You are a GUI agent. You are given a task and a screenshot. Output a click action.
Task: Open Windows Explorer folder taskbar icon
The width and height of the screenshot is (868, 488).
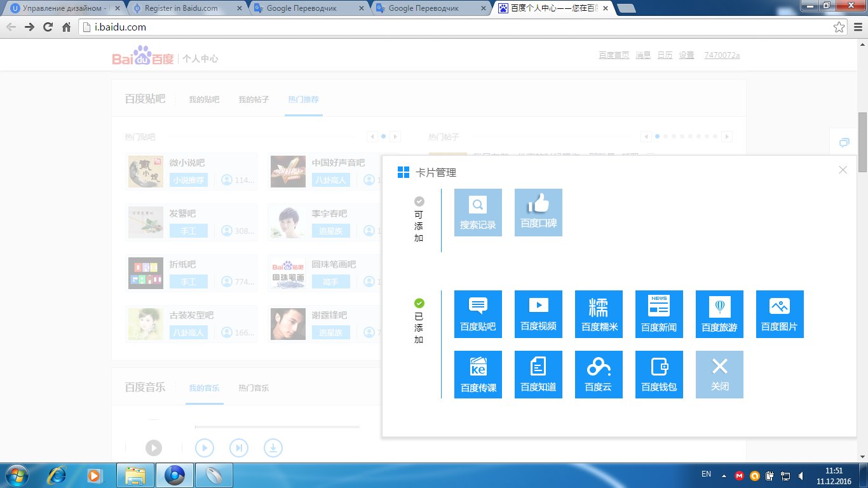coord(135,475)
